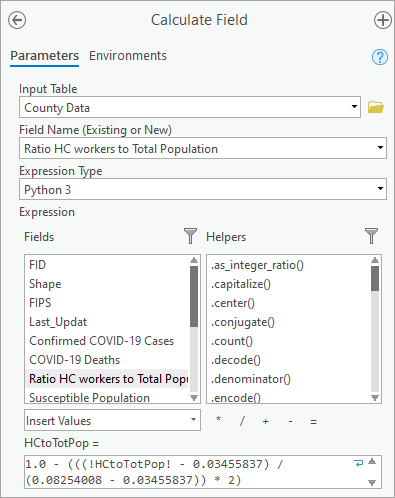Select Ratio HC workers to Total Pop field
This screenshot has height=498, width=395.
tap(107, 379)
